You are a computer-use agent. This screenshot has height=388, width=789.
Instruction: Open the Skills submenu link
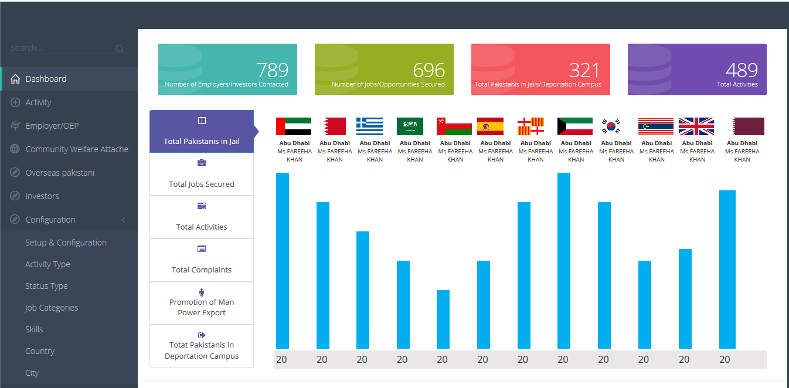point(34,329)
